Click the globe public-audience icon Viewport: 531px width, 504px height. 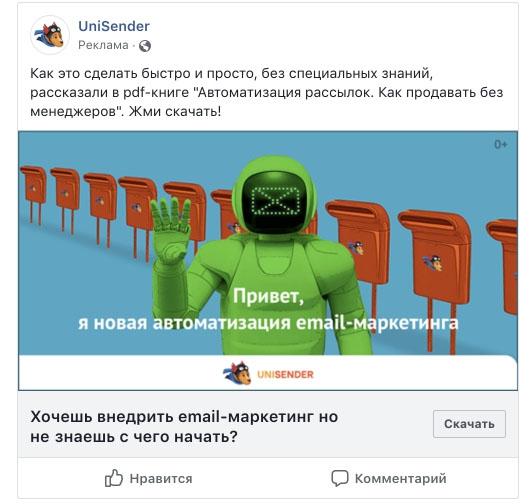[x=145, y=46]
